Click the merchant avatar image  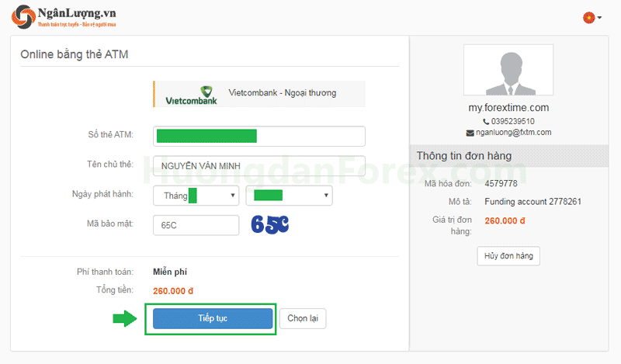508,70
